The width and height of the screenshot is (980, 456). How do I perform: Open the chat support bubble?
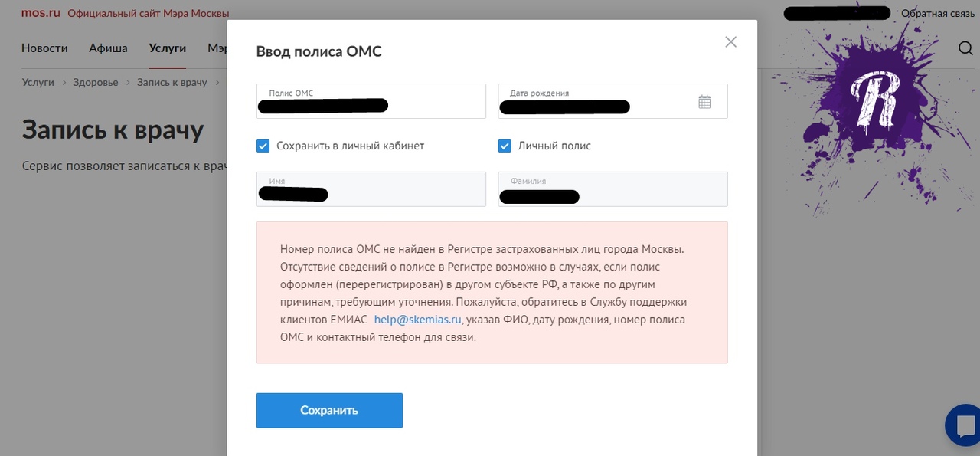point(963,425)
